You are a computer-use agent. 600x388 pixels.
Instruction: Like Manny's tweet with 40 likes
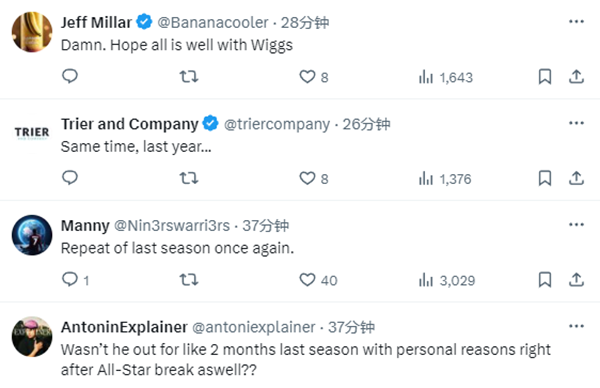(318, 280)
